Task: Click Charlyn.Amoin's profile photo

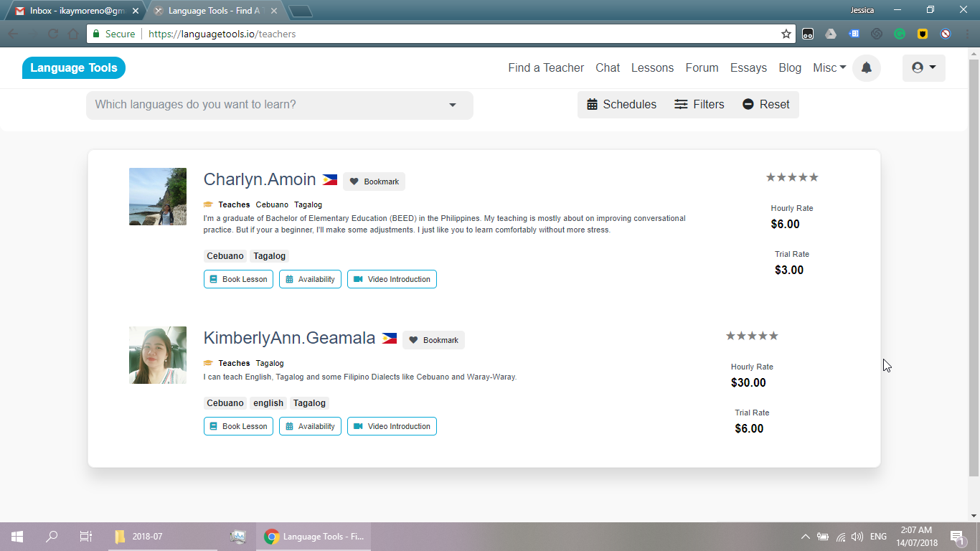Action: (x=158, y=197)
